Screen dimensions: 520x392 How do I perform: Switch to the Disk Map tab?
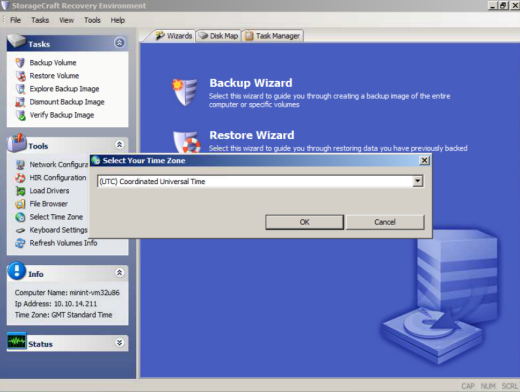219,36
